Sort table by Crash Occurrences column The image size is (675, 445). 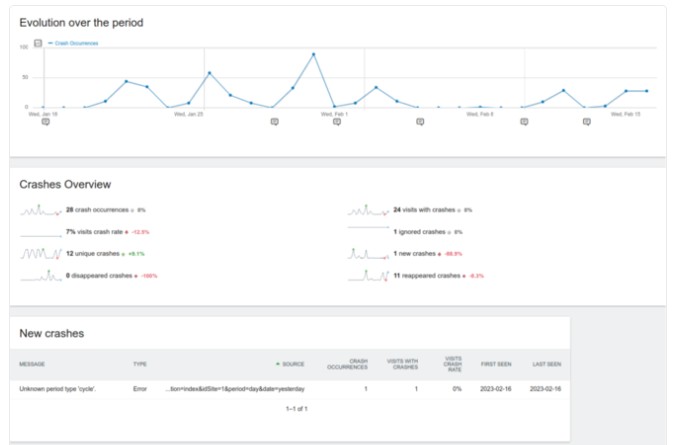coord(347,364)
